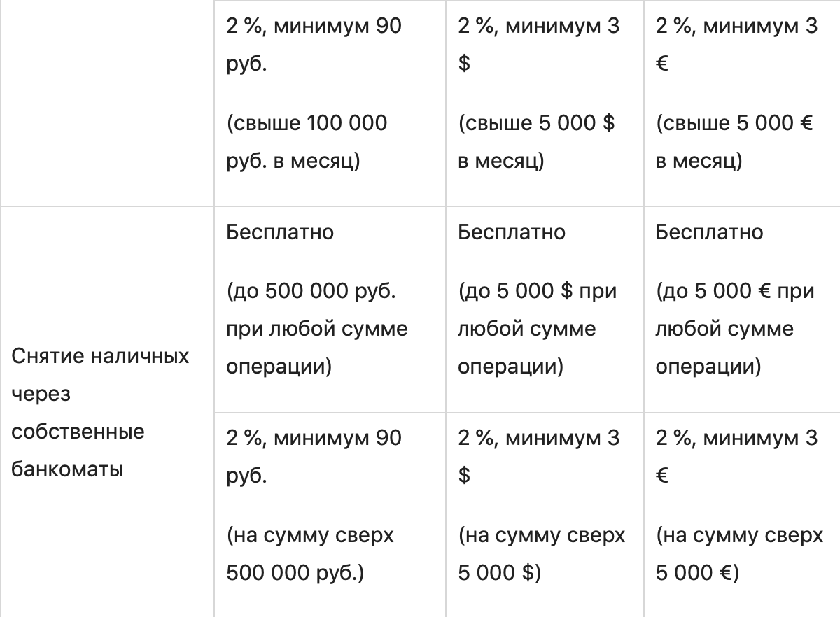Click "2 %, минимум 3 €" above "свыше 5 000 €"
The height and width of the screenshot is (617, 840).
[736, 45]
